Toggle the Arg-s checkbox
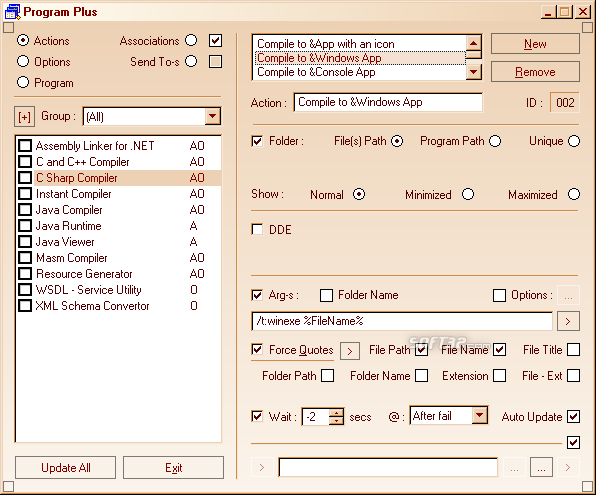 [257, 295]
